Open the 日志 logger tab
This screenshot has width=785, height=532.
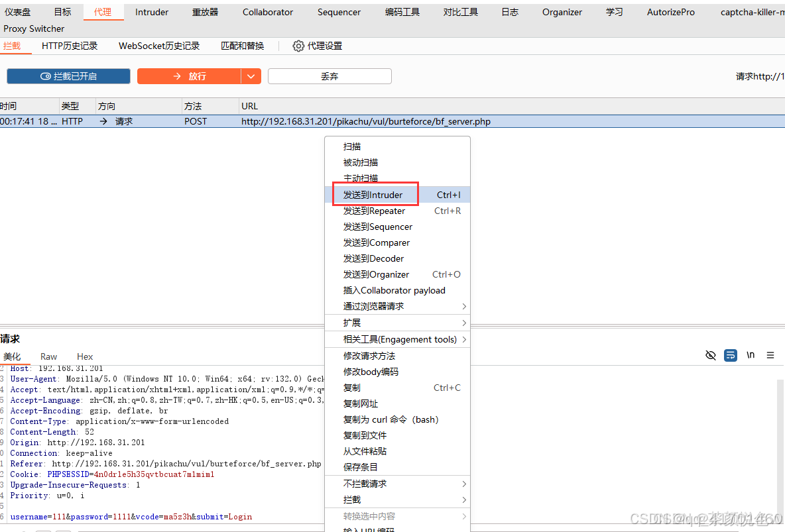[x=510, y=12]
